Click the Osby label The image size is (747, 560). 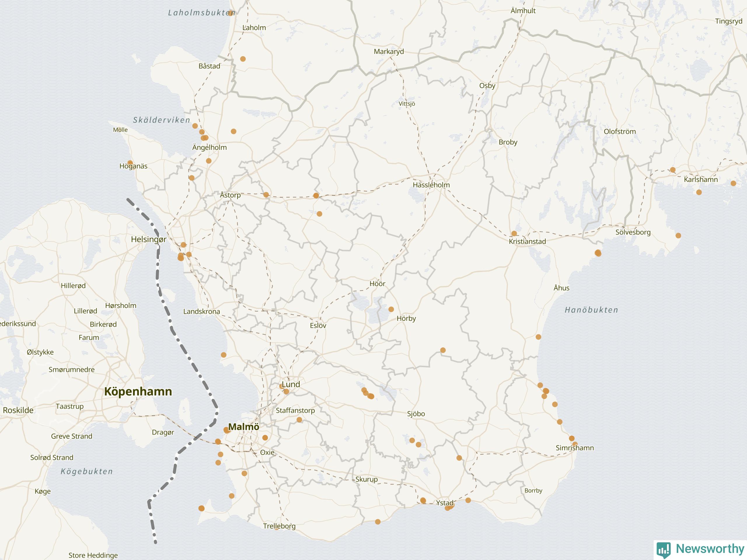coord(487,86)
